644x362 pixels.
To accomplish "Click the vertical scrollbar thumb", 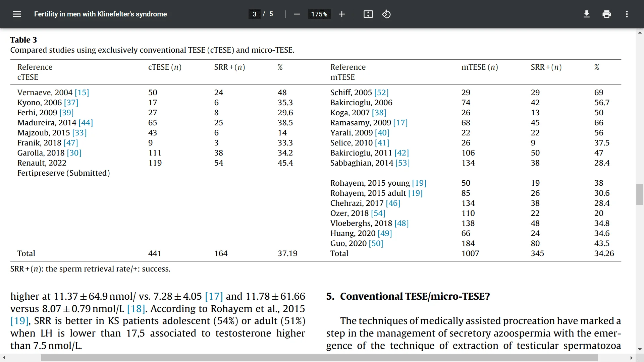I will tap(640, 194).
